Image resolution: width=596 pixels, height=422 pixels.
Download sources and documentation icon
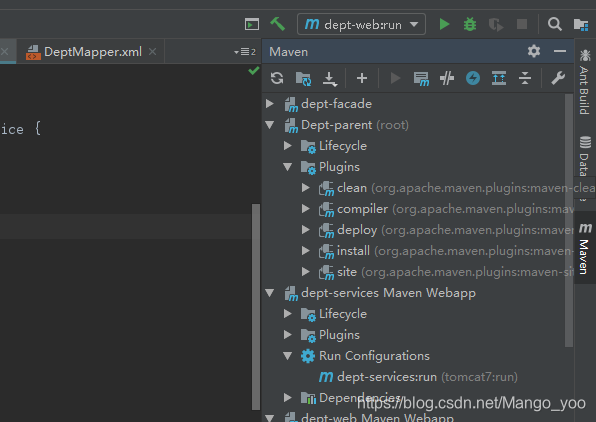[x=330, y=79]
